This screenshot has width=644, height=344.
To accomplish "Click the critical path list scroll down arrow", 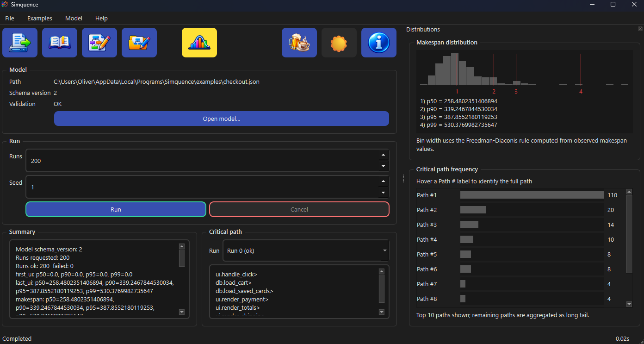I will (382, 312).
